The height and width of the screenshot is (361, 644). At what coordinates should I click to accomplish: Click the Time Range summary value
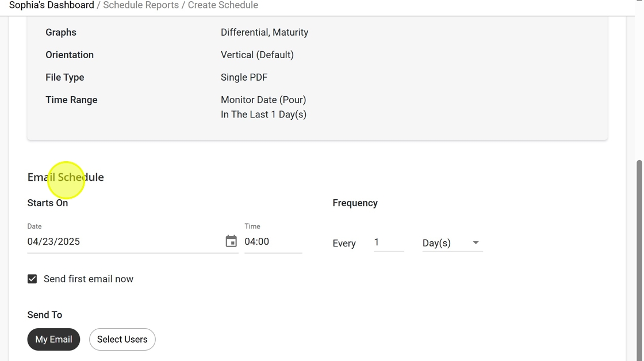[263, 107]
